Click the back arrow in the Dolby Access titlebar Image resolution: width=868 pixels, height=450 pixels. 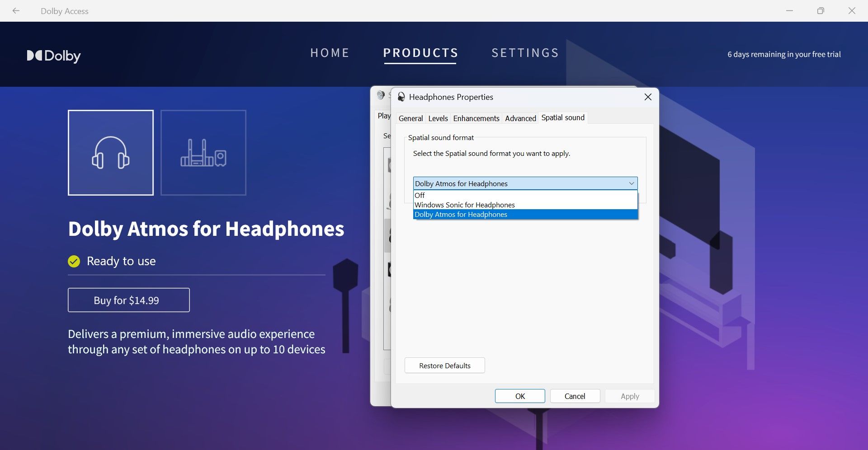pos(16,10)
